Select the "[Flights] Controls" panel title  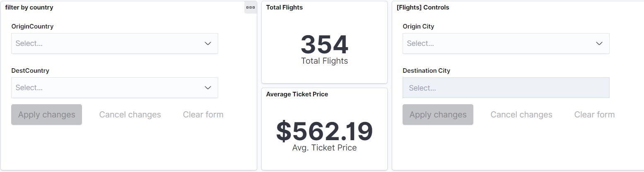click(x=422, y=7)
